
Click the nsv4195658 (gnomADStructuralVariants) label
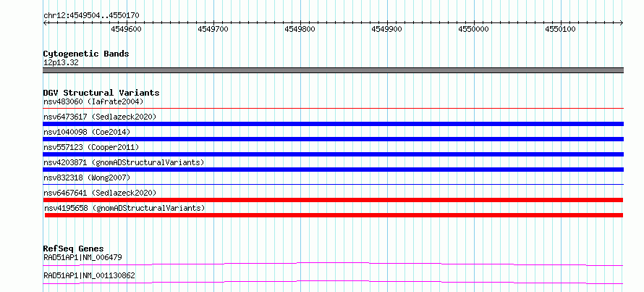pyautogui.click(x=124, y=208)
